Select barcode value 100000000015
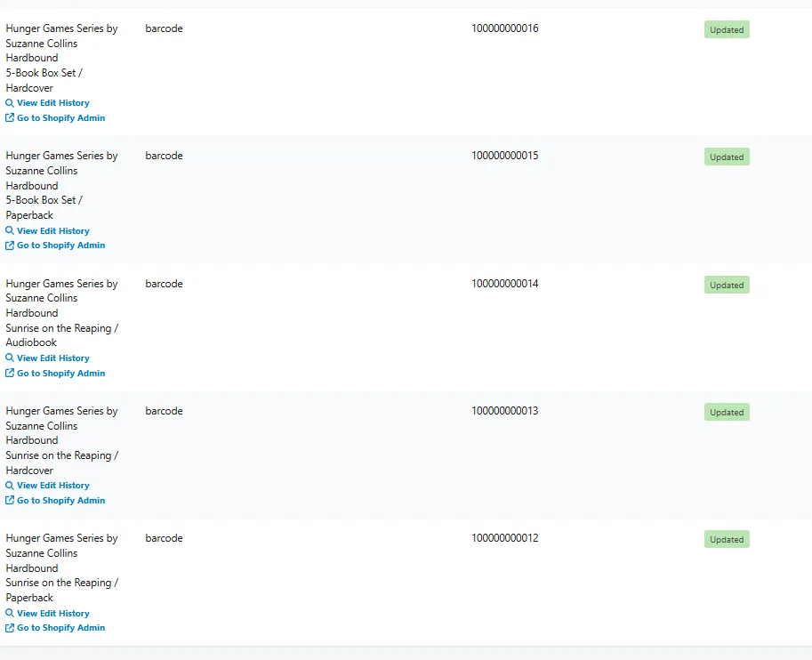812x660 pixels. pyautogui.click(x=505, y=156)
